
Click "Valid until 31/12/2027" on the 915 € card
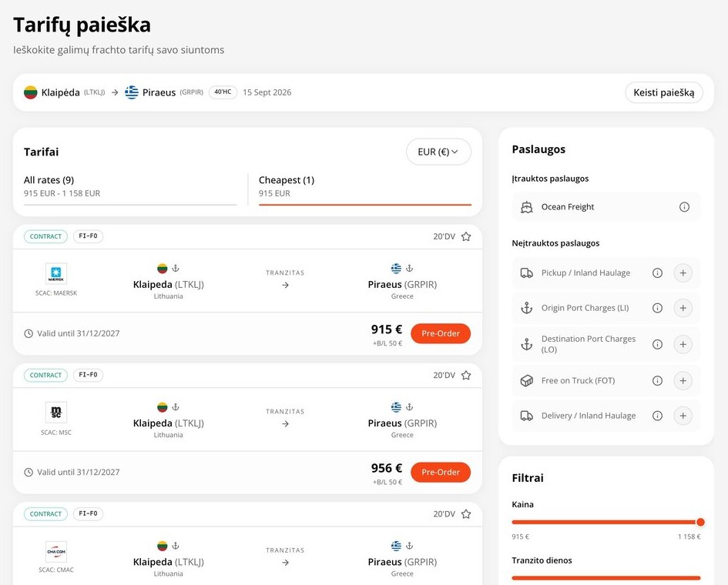(79, 333)
